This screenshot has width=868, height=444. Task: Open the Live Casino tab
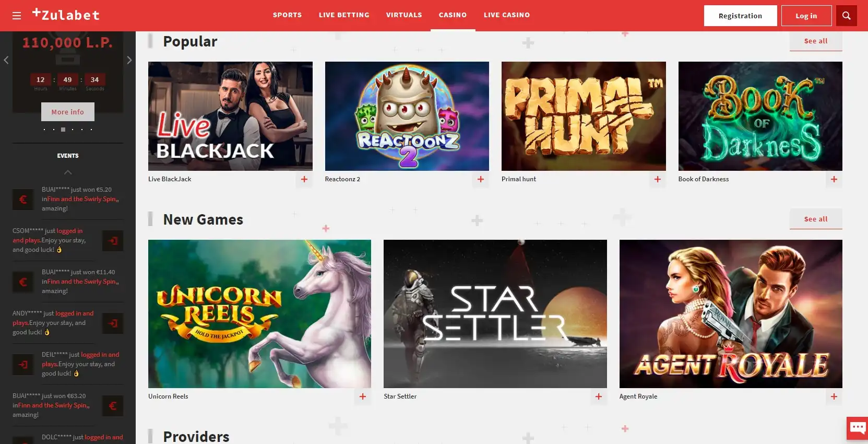click(x=507, y=15)
